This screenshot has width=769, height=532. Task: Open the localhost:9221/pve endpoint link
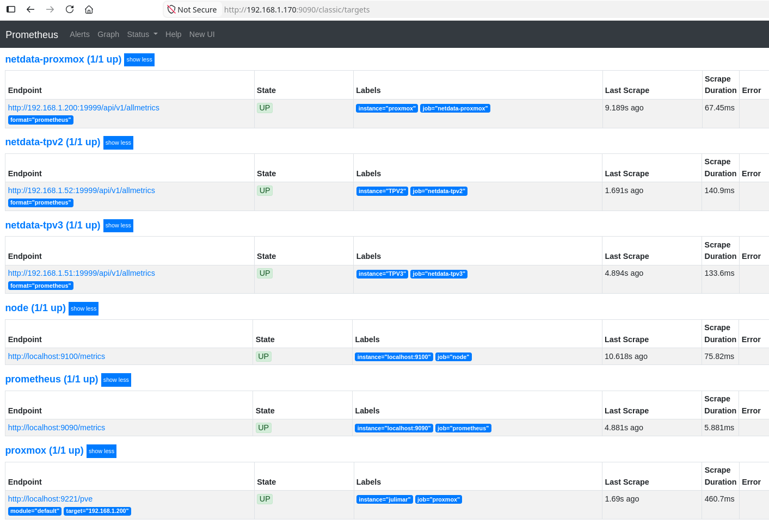(50, 499)
